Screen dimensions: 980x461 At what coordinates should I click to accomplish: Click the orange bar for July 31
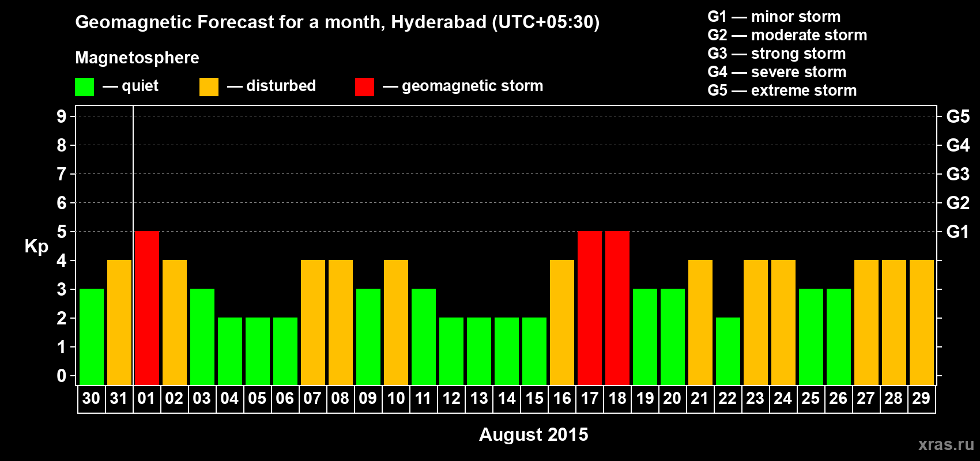point(119,322)
